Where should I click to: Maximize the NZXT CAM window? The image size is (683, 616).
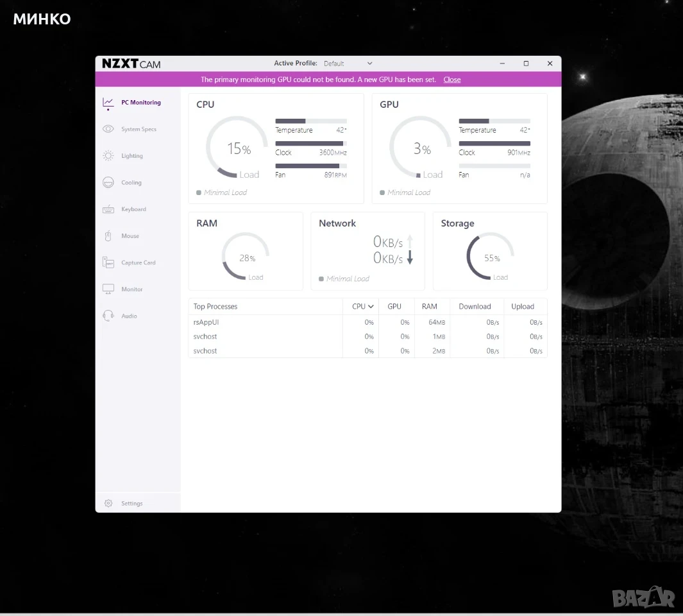526,64
